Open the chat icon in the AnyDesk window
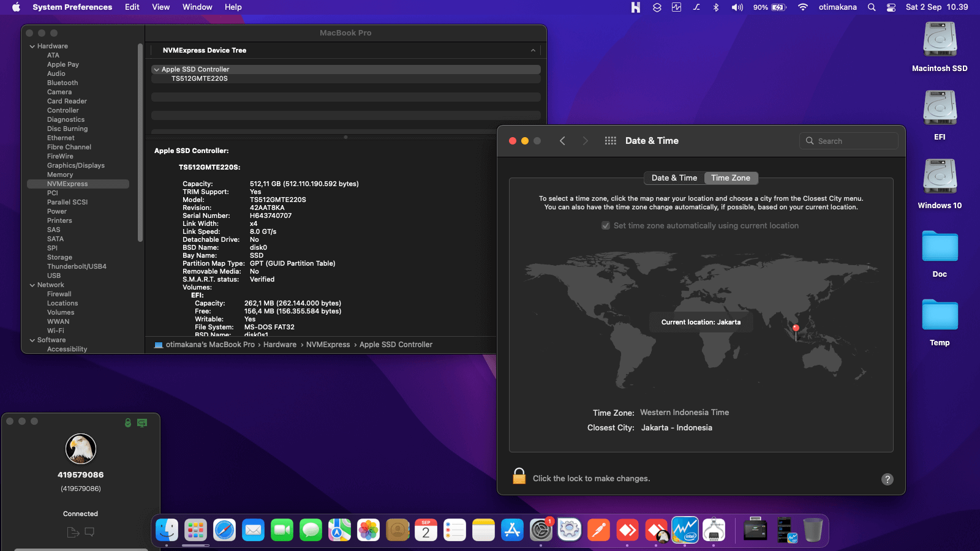This screenshot has height=551, width=980. (89, 532)
